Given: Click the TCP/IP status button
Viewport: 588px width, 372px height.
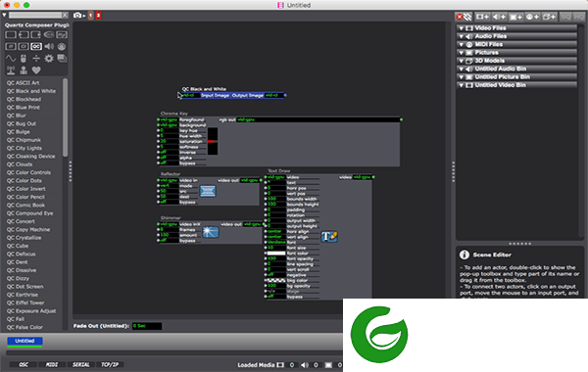Looking at the screenshot, I should tap(110, 364).
